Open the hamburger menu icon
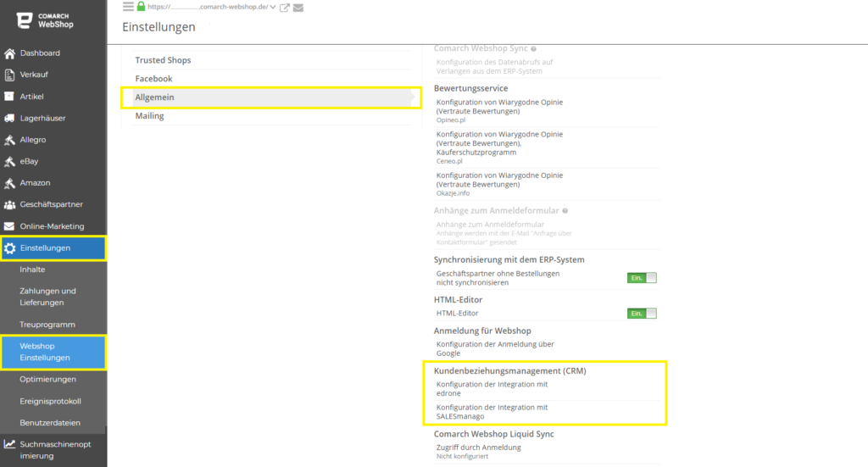868x467 pixels. [x=128, y=7]
